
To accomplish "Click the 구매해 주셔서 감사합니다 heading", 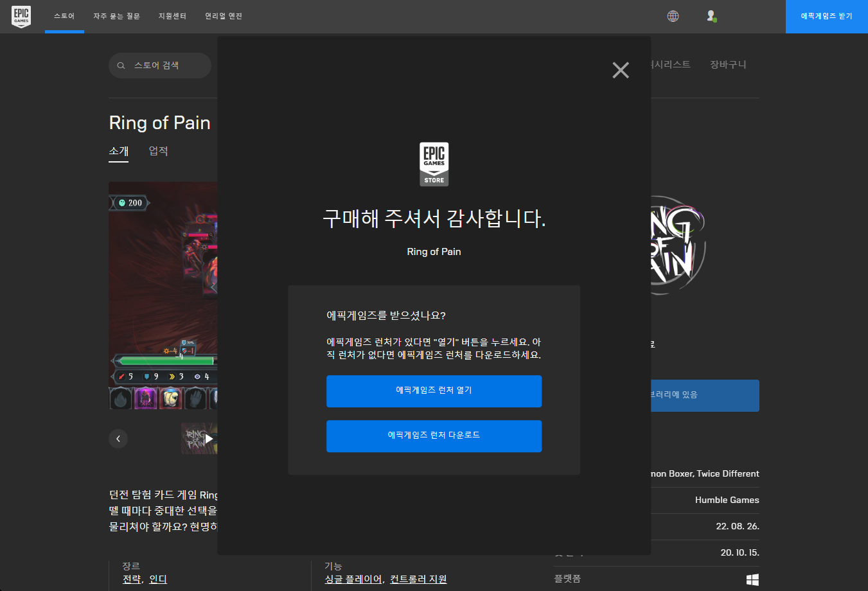I will pyautogui.click(x=434, y=218).
